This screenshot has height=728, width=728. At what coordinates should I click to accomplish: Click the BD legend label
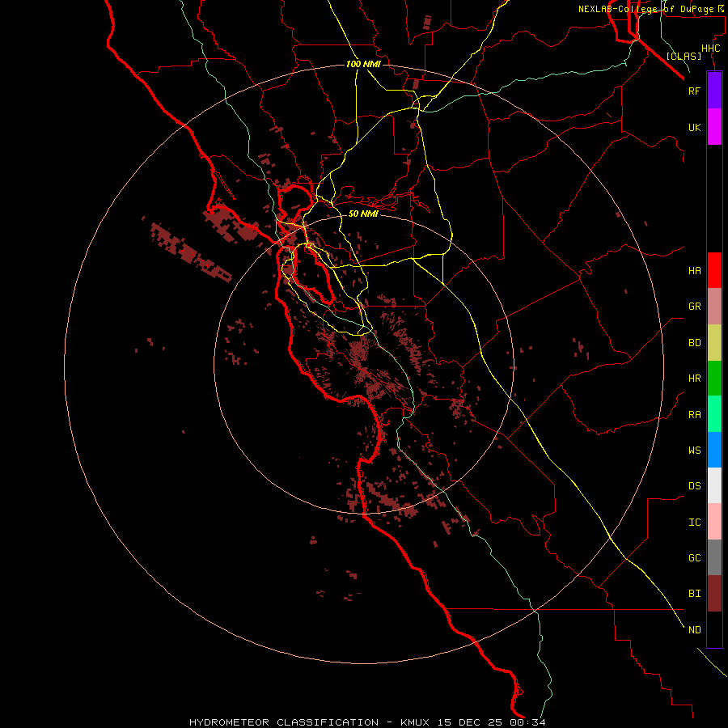point(694,343)
